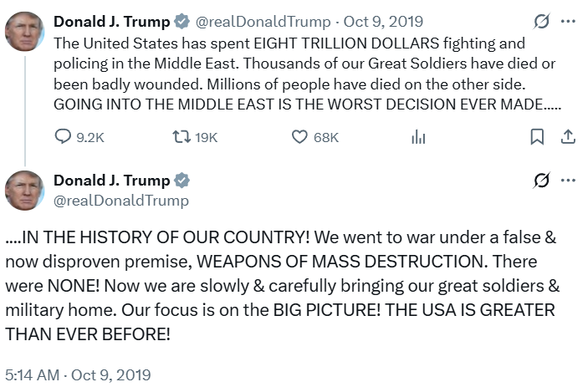
Task: Click Donald J. Trump name in second tweet
Action: coord(111,181)
